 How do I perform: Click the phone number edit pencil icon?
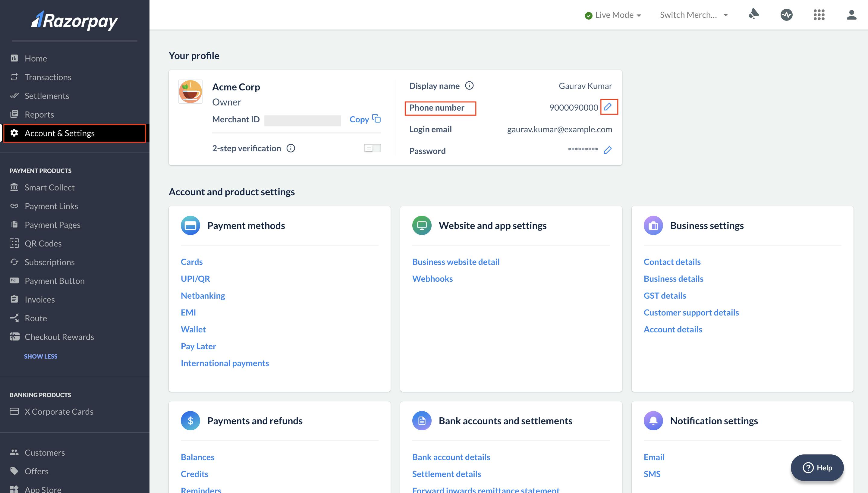pyautogui.click(x=608, y=107)
